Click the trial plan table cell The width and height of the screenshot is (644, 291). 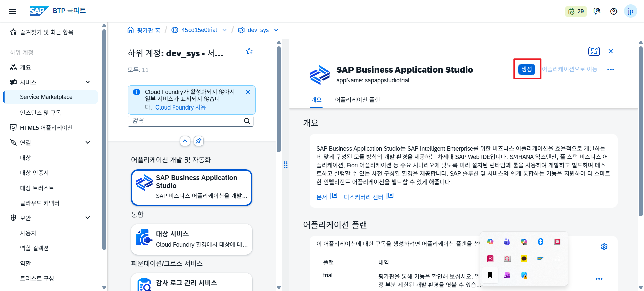(x=328, y=275)
